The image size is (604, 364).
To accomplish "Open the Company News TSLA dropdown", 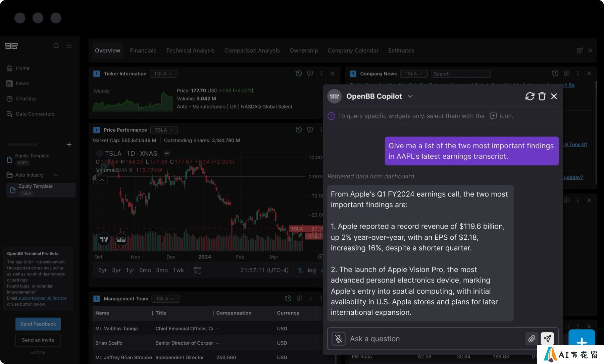I will tap(414, 74).
